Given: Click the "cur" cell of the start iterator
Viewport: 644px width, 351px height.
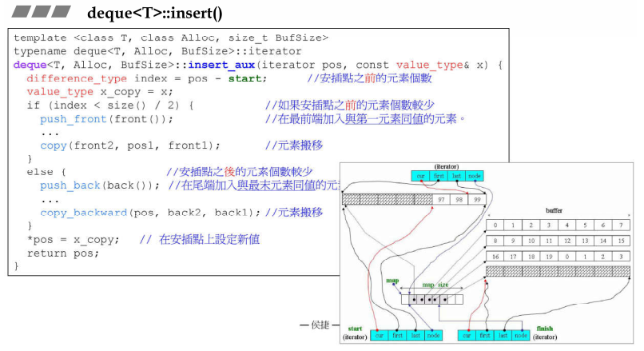Looking at the screenshot, I should 379,335.
